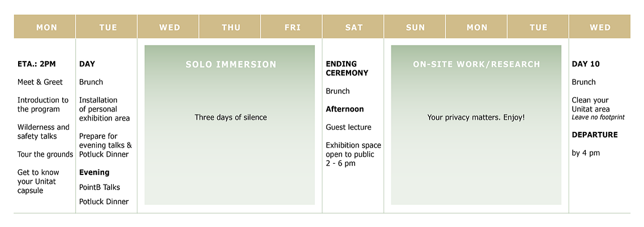Select the SAT column header

[353, 27]
